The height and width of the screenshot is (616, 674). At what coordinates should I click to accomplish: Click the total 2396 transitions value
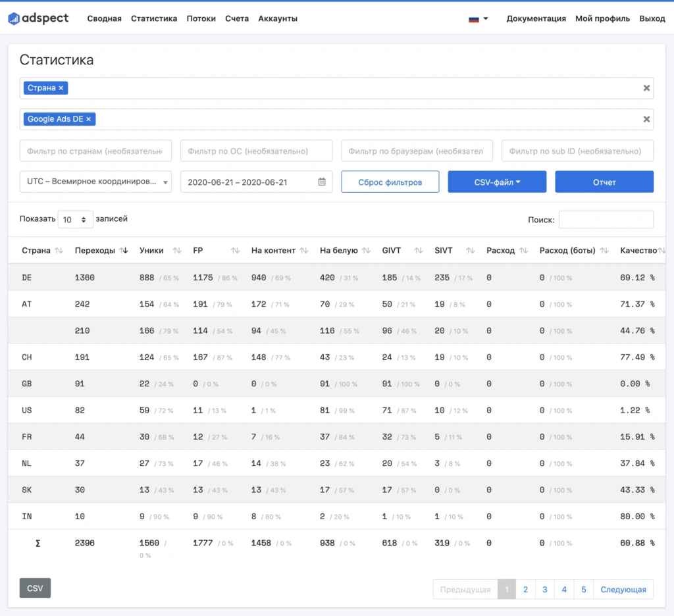85,543
